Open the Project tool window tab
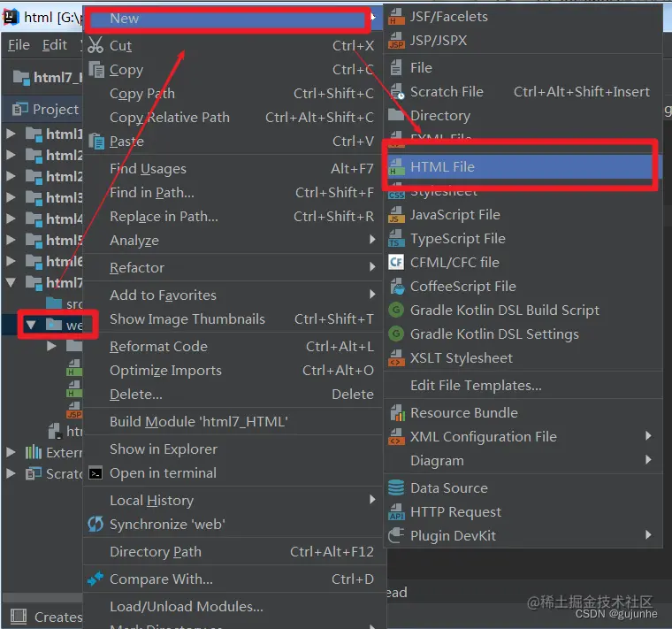This screenshot has height=629, width=672. 45,110
